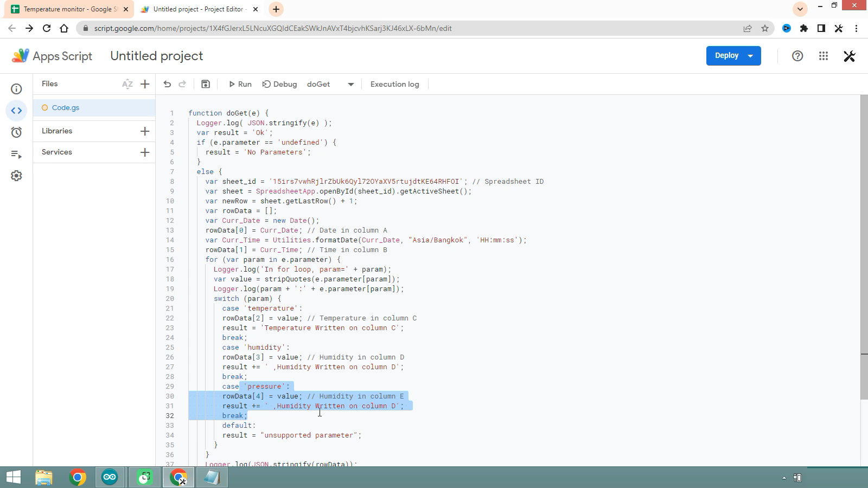The width and height of the screenshot is (868, 488).
Task: Redo the last undone edit
Action: pos(182,84)
